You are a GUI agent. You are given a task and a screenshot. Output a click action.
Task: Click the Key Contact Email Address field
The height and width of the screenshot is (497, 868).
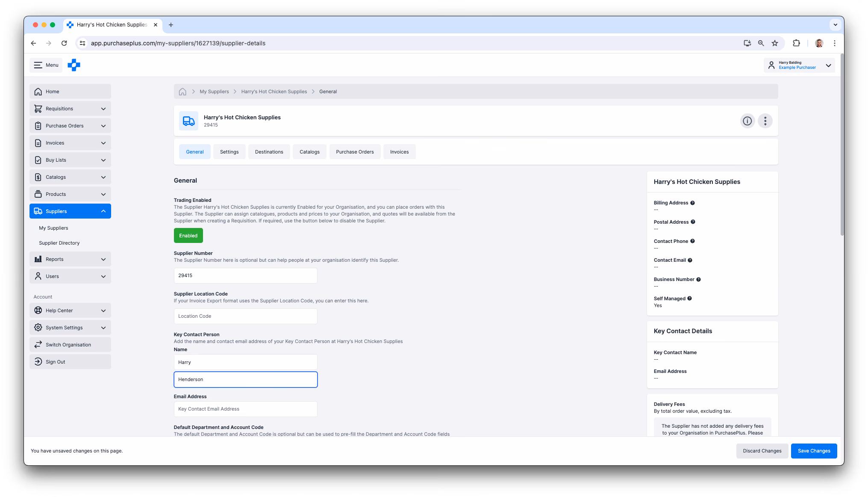pos(246,409)
